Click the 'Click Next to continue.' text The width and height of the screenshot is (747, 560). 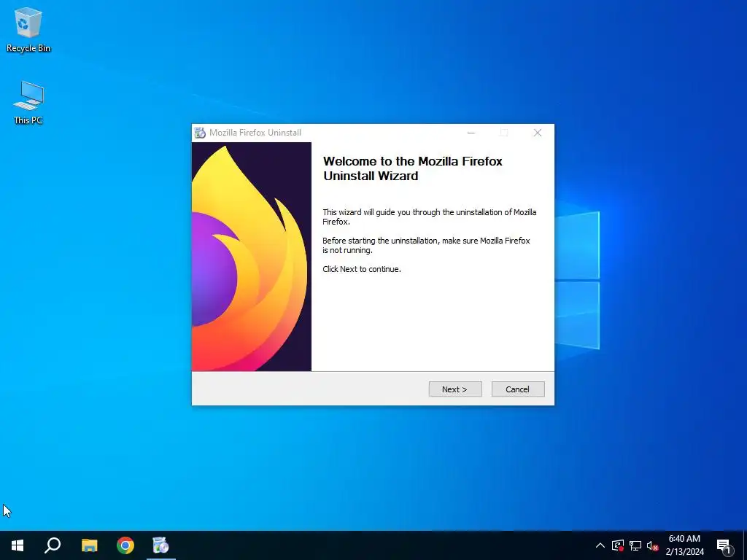362,269
